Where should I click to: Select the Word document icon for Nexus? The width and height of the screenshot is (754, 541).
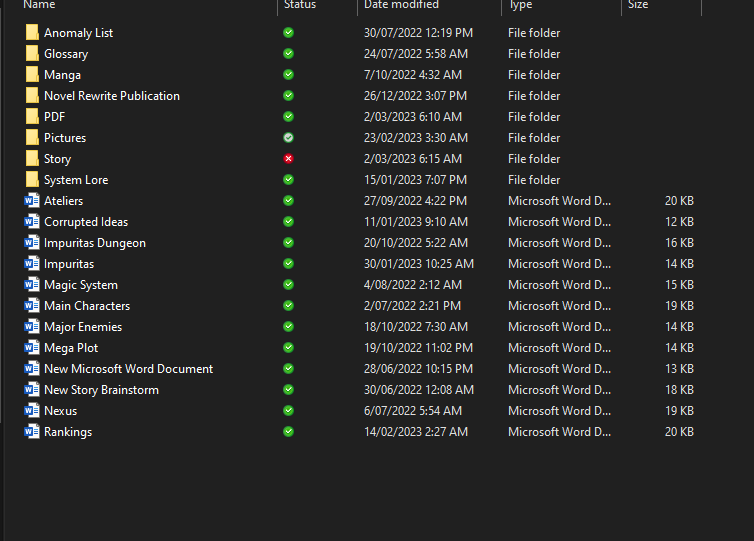32,411
